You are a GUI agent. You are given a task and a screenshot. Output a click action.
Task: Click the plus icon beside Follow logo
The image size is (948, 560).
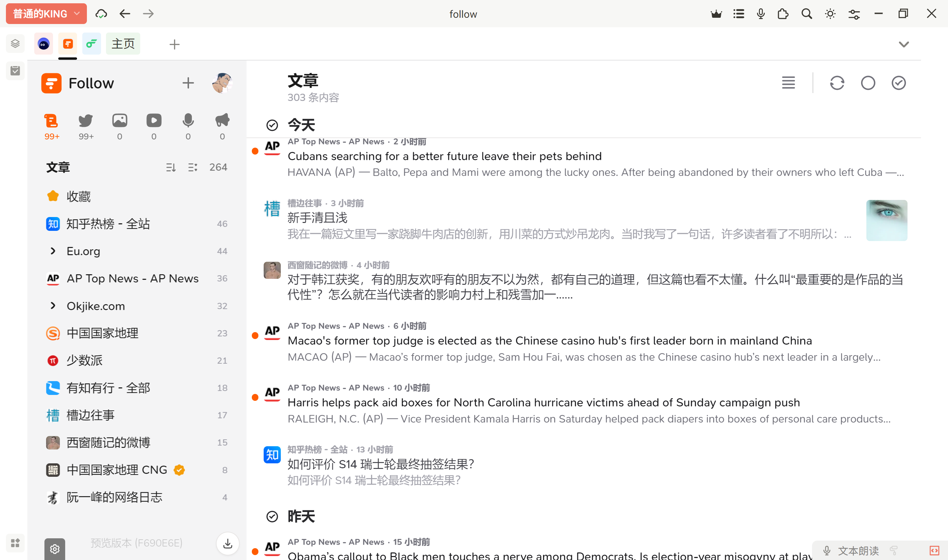click(x=188, y=83)
